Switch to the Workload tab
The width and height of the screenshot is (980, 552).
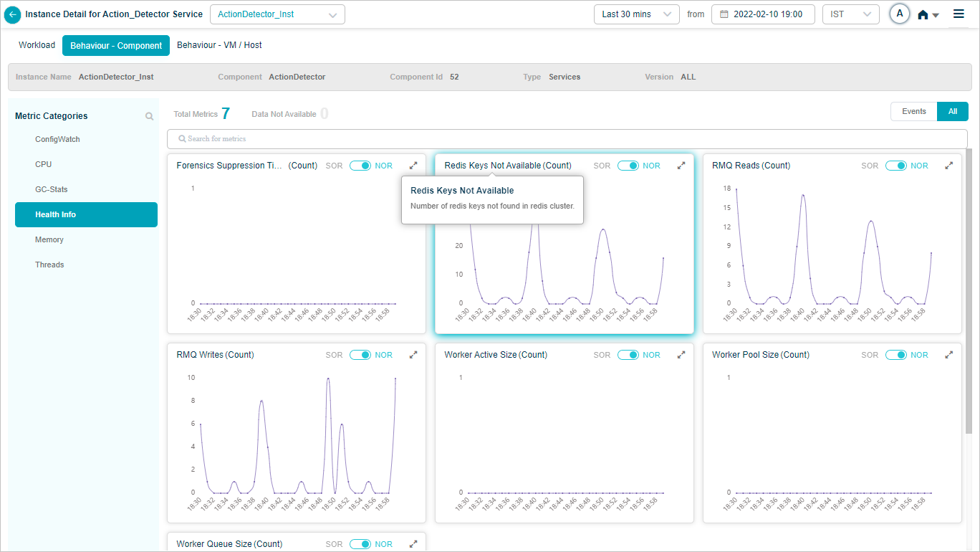37,45
